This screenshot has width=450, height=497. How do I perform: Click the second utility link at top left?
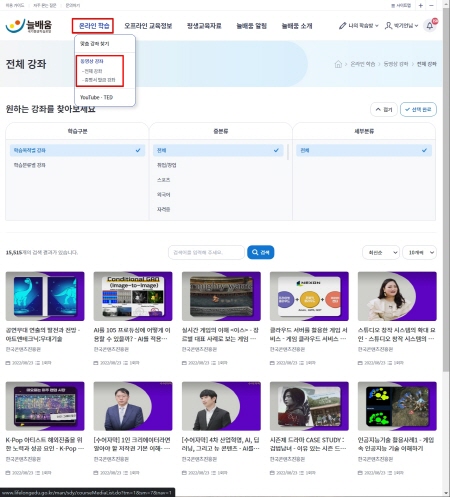point(45,5)
